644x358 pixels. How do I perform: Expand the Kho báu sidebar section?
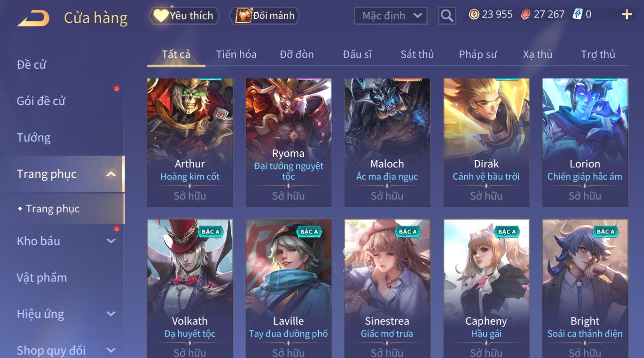click(111, 241)
